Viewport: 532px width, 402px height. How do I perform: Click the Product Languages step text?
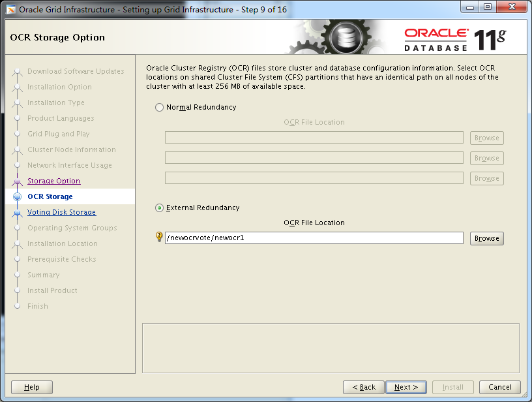pos(61,118)
